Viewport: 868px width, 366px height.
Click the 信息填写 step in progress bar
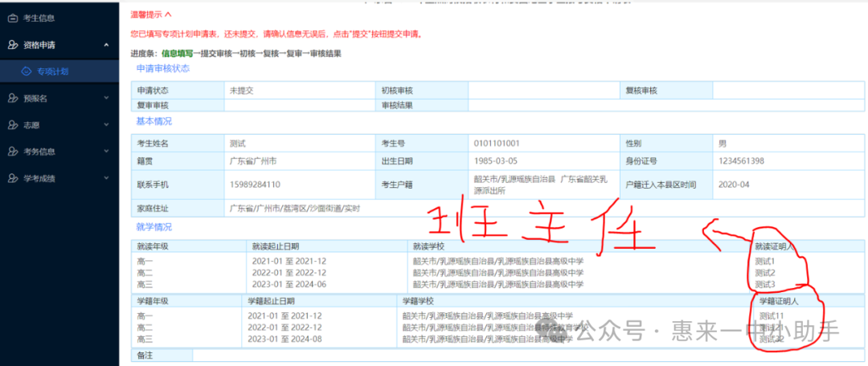coord(177,54)
